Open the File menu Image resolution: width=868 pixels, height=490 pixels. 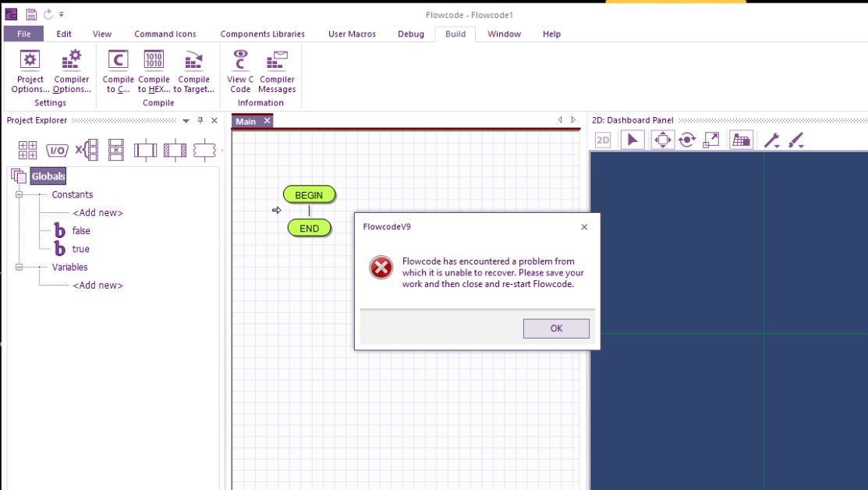coord(24,34)
